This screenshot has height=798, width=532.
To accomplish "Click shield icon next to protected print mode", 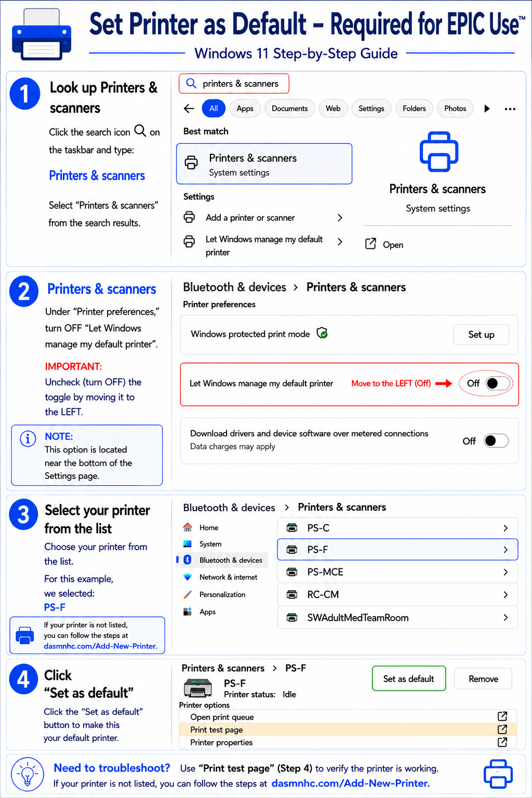I will tap(322, 333).
